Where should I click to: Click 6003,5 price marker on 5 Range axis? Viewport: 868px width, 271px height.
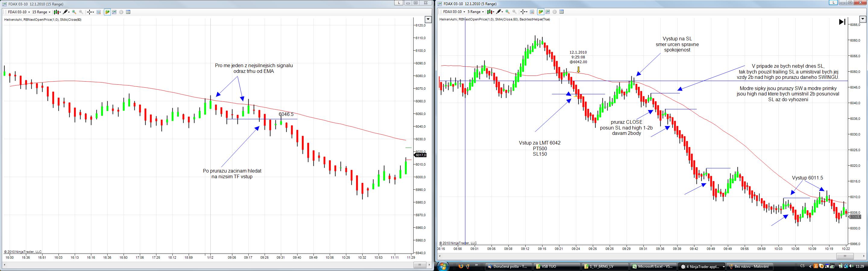[855, 217]
